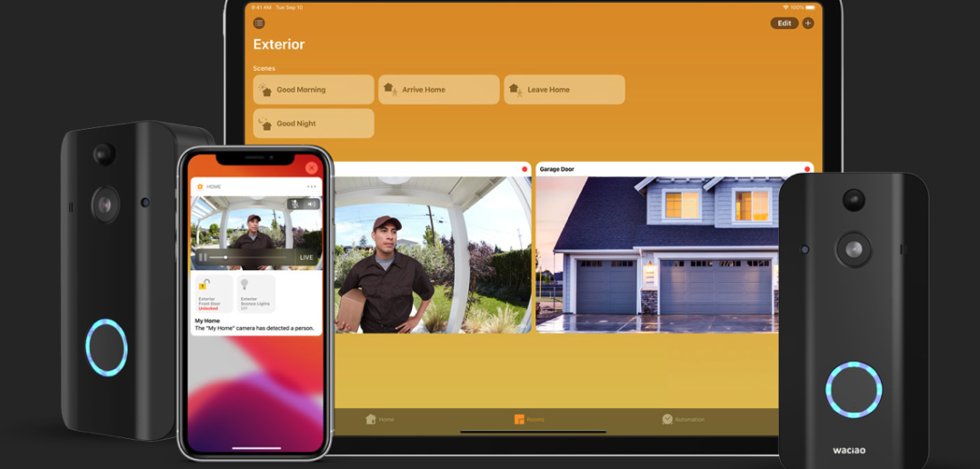980x469 pixels.
Task: Activate the Arrive Home scene
Action: tap(439, 90)
